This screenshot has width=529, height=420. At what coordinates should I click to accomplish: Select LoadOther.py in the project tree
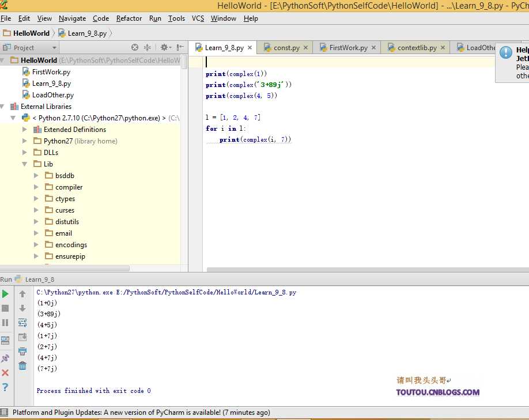pyautogui.click(x=52, y=95)
